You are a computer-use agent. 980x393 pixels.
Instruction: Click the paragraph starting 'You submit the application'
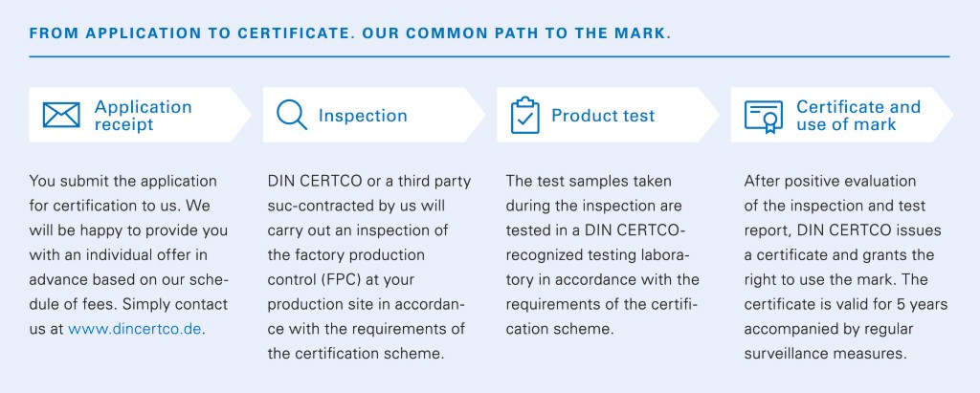(129, 255)
